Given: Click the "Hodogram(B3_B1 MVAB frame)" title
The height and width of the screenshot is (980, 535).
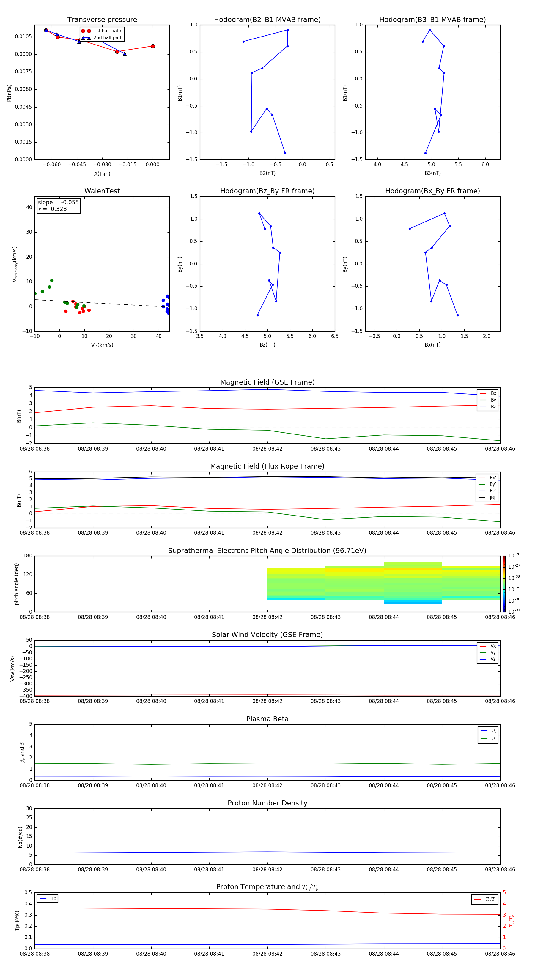Looking at the screenshot, I should point(432,20).
